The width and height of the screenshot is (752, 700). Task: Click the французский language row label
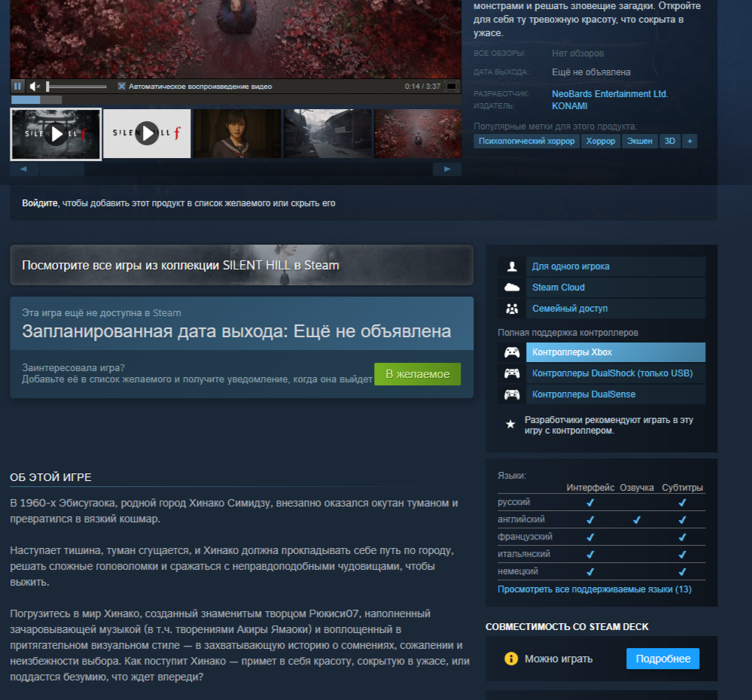tap(525, 537)
